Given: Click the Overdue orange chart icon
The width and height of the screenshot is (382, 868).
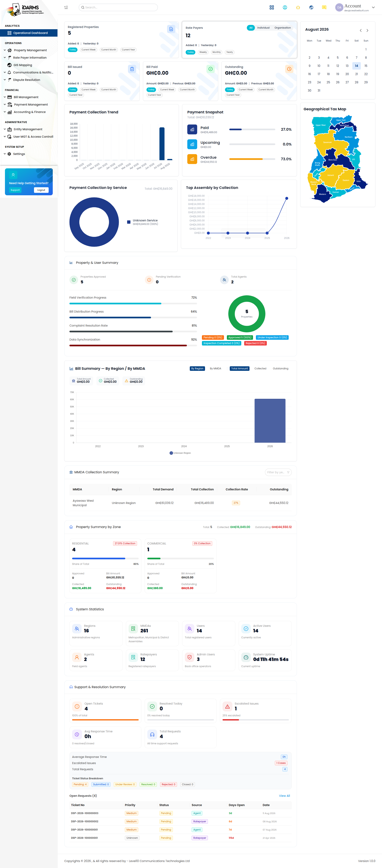Looking at the screenshot, I should coord(192,159).
